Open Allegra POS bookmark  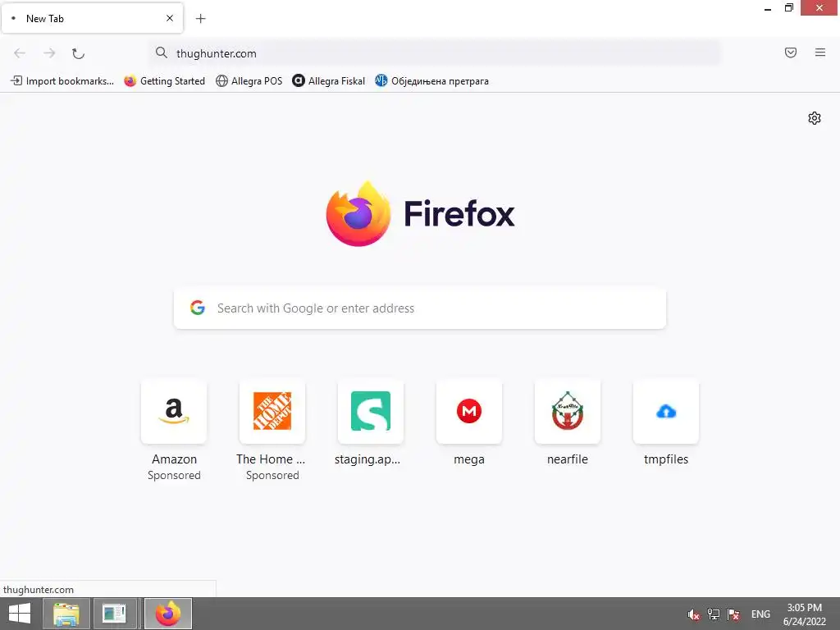pos(249,81)
